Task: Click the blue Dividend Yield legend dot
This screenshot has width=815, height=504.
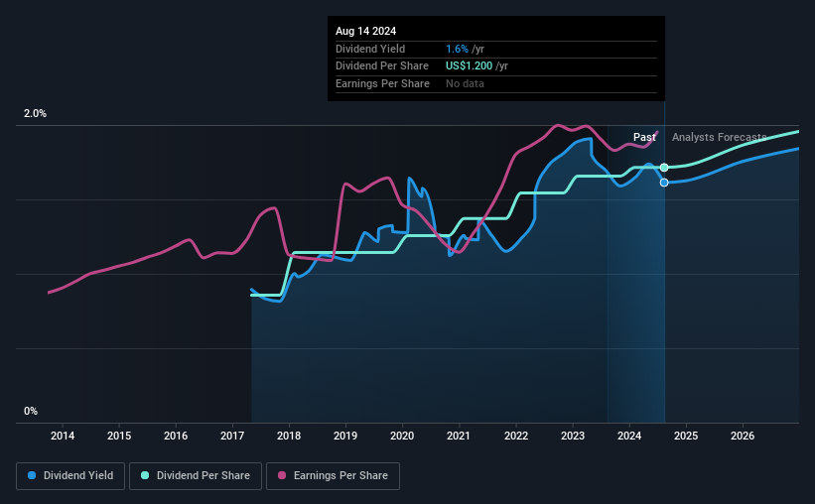Action: [x=32, y=475]
